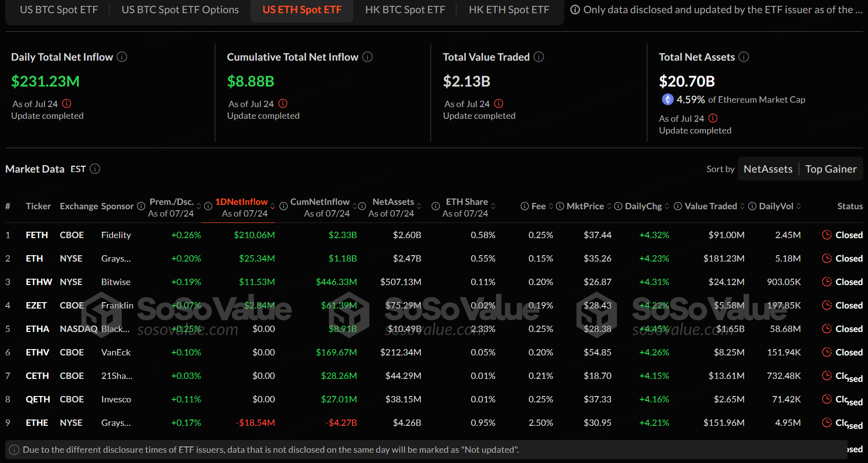The height and width of the screenshot is (463, 868).
Task: Toggle sort arrows on 1DNetInflow column
Action: [x=273, y=206]
